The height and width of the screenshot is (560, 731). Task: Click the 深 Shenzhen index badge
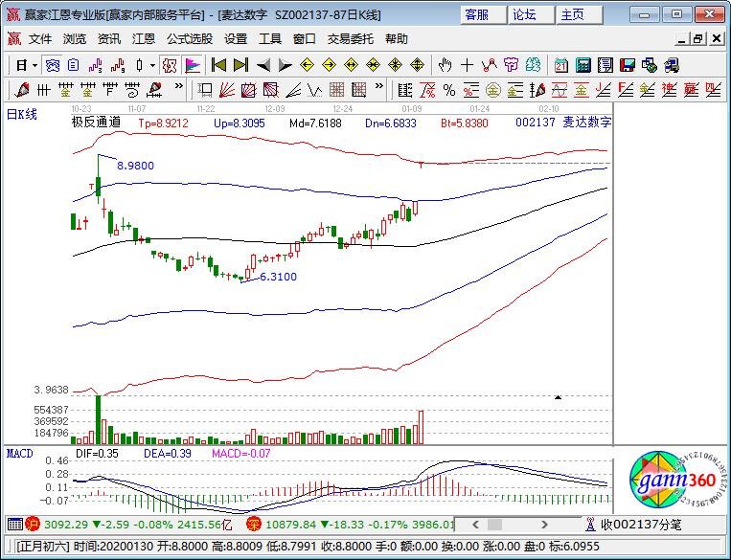click(x=254, y=525)
